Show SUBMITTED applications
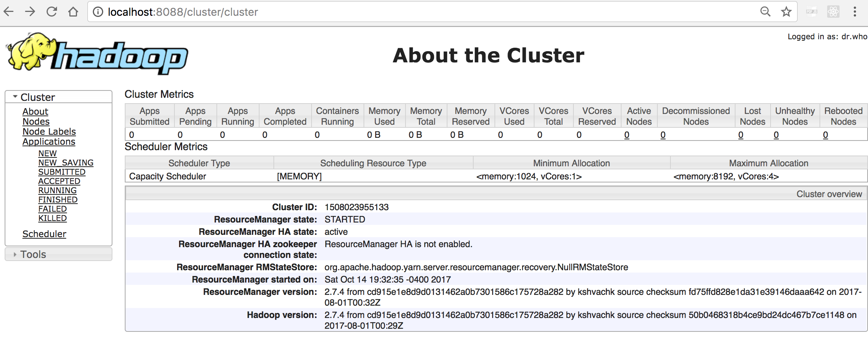The image size is (868, 348). click(x=62, y=172)
